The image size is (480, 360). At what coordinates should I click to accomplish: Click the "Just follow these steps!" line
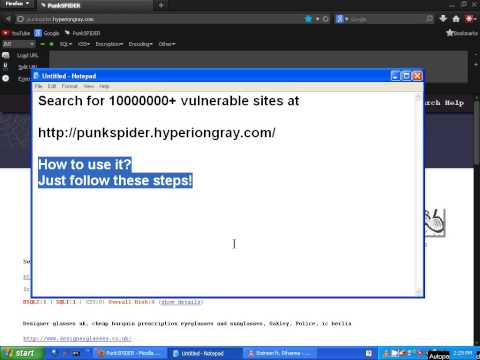115,180
